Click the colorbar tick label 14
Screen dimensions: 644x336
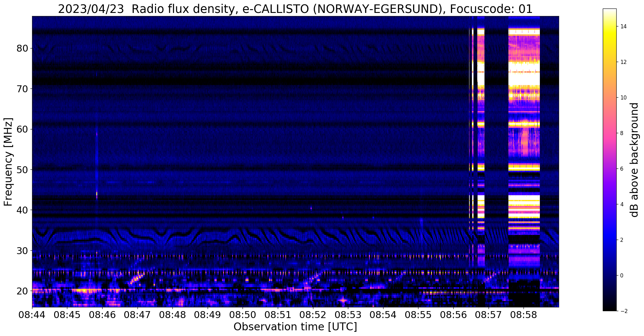(623, 26)
